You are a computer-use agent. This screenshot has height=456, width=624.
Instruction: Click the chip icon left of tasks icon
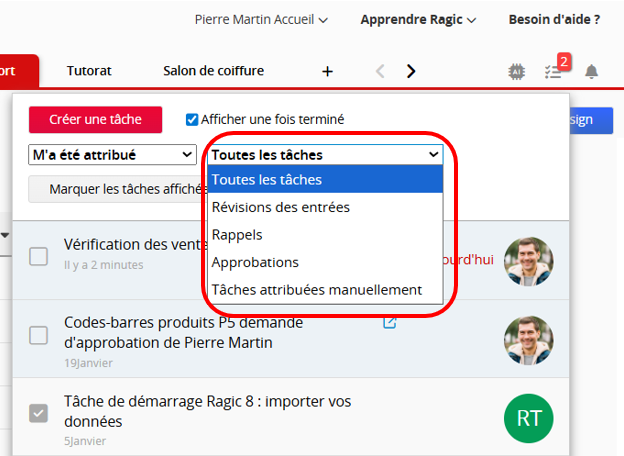pos(518,71)
